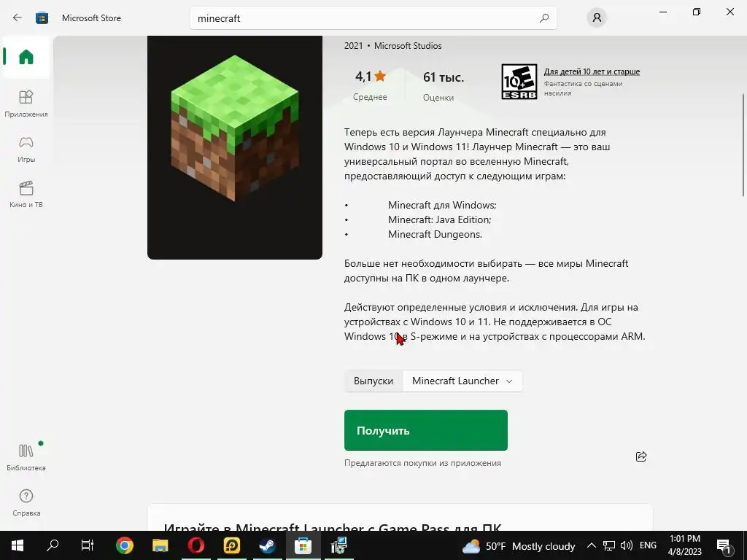Open the 'Для детей 10 лет и старше' link
Image resolution: width=747 pixels, height=560 pixels.
click(592, 71)
